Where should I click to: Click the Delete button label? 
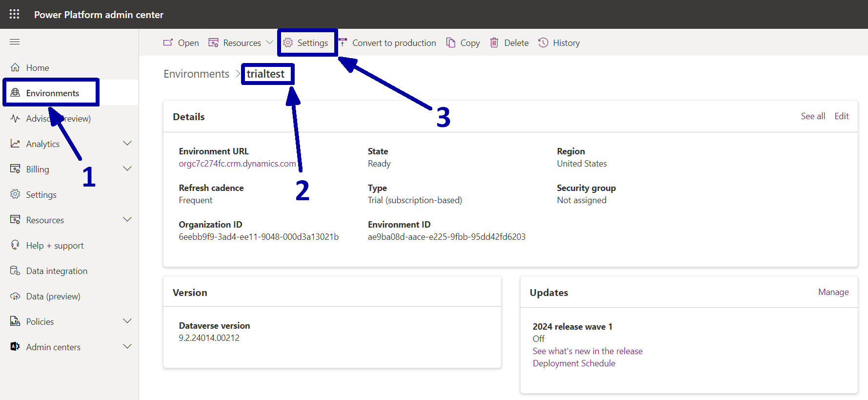[516, 43]
